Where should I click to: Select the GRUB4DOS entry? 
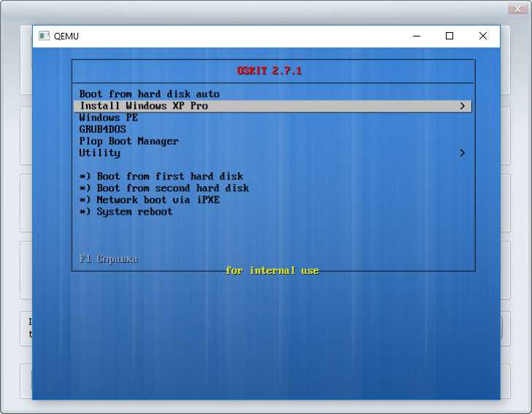point(102,129)
